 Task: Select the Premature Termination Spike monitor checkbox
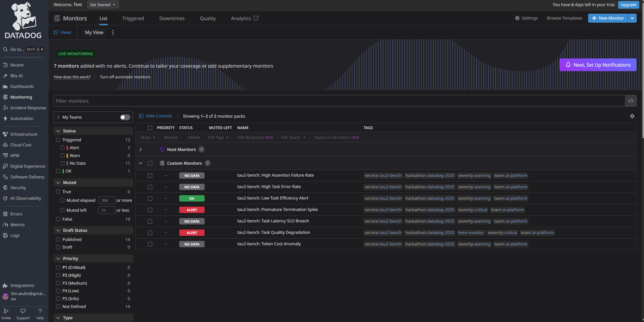150,210
